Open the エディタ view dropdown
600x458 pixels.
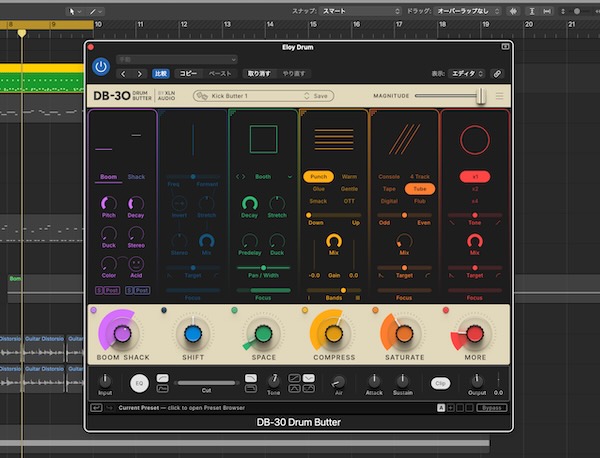click(x=467, y=74)
